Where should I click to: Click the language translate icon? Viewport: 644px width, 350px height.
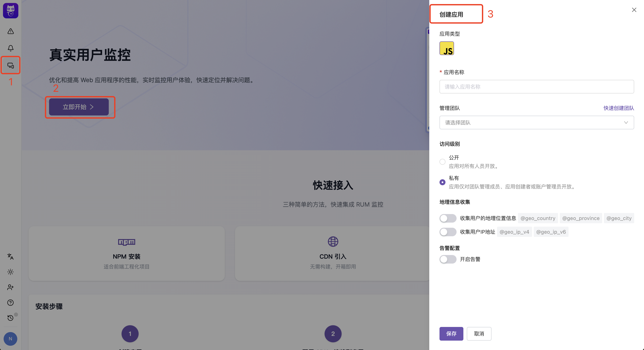10,257
